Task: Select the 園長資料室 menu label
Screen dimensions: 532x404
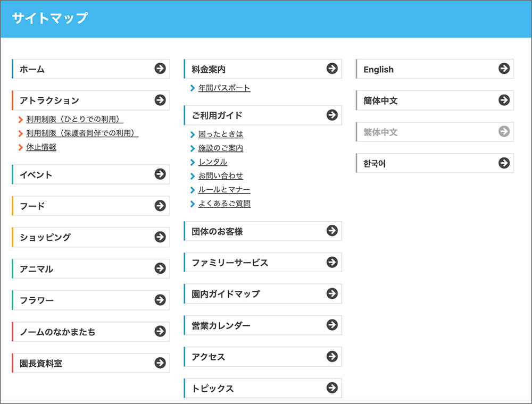Action: (x=41, y=364)
